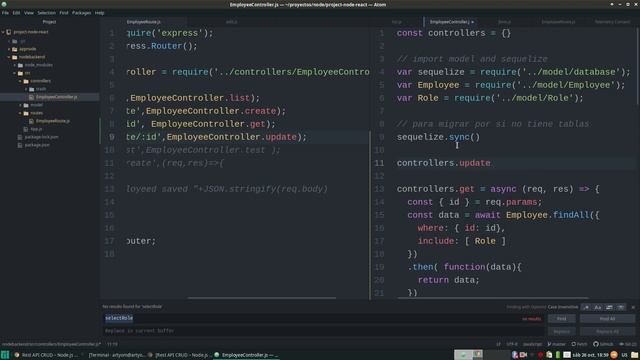Viewport: 640px width, 360px height.
Task: Open the File menu
Action: pyautogui.click(x=5, y=13)
